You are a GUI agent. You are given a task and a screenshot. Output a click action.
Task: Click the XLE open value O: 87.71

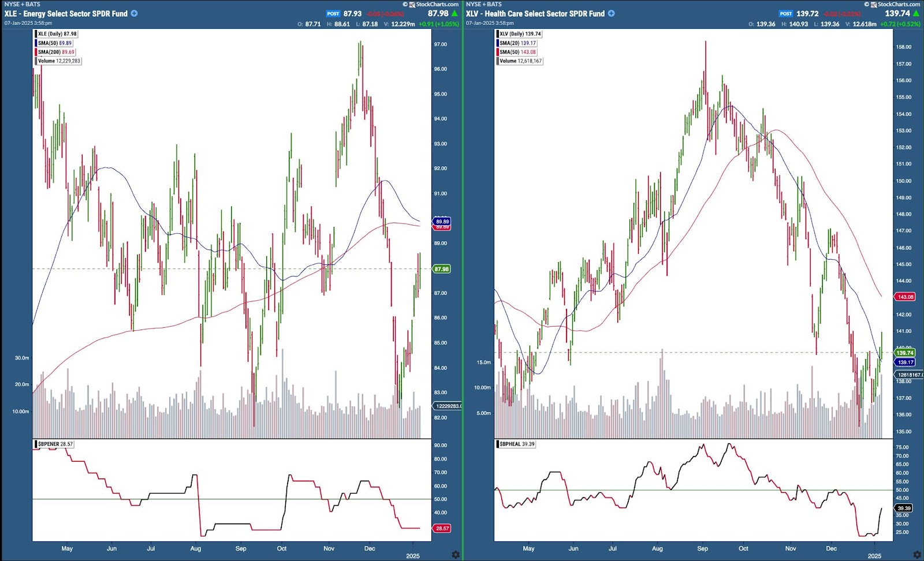(x=309, y=24)
